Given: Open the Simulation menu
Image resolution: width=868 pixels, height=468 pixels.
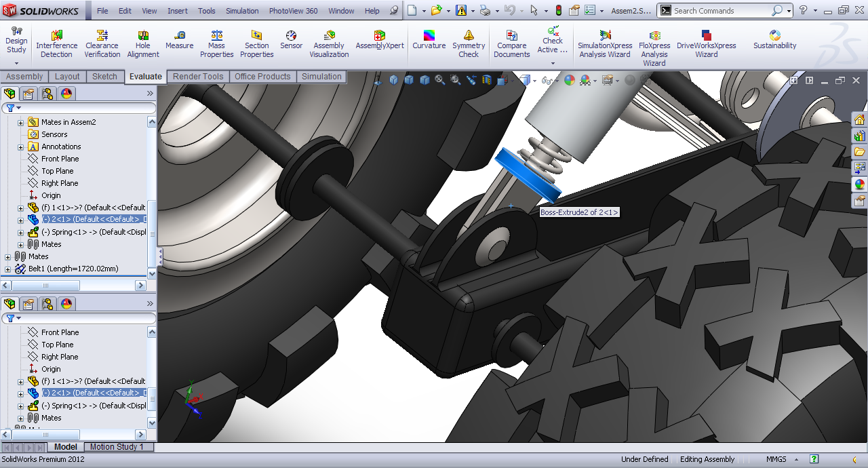Looking at the screenshot, I should point(242,11).
